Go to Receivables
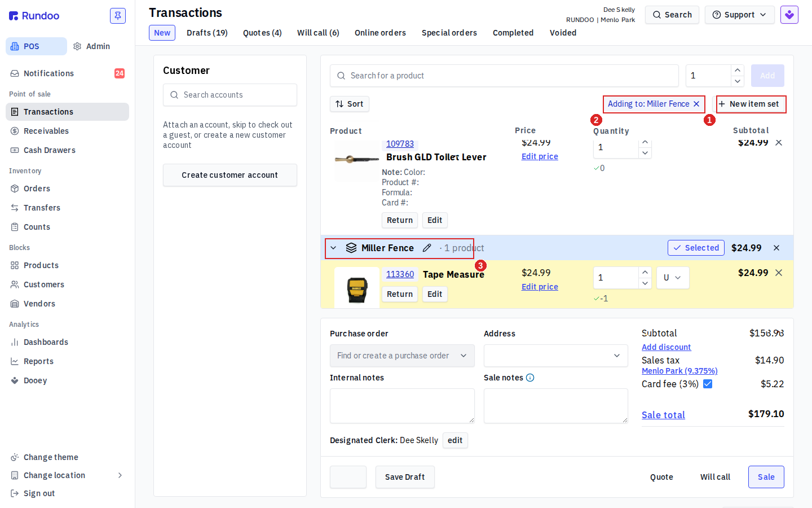 coord(68,131)
